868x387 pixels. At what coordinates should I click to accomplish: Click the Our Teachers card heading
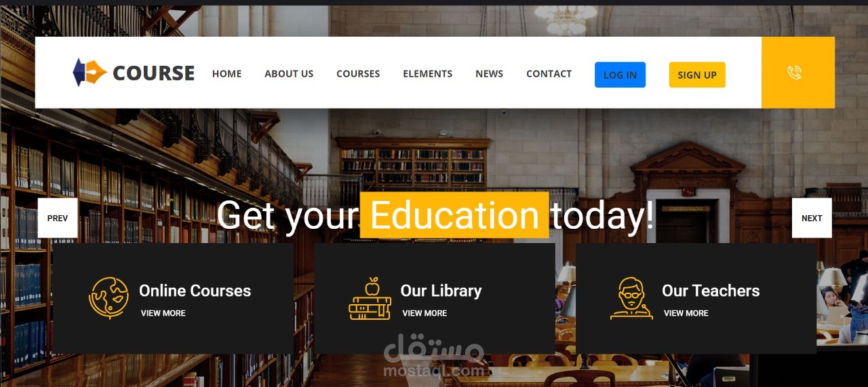[x=711, y=291]
